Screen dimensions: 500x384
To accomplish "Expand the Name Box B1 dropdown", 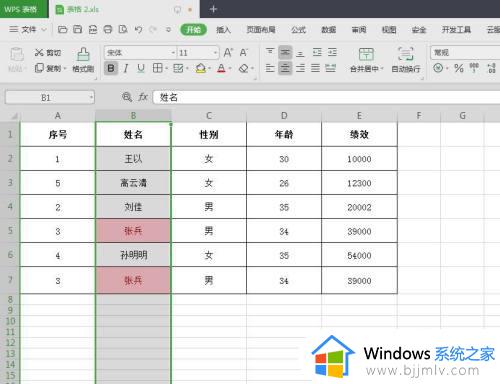I will [91, 98].
